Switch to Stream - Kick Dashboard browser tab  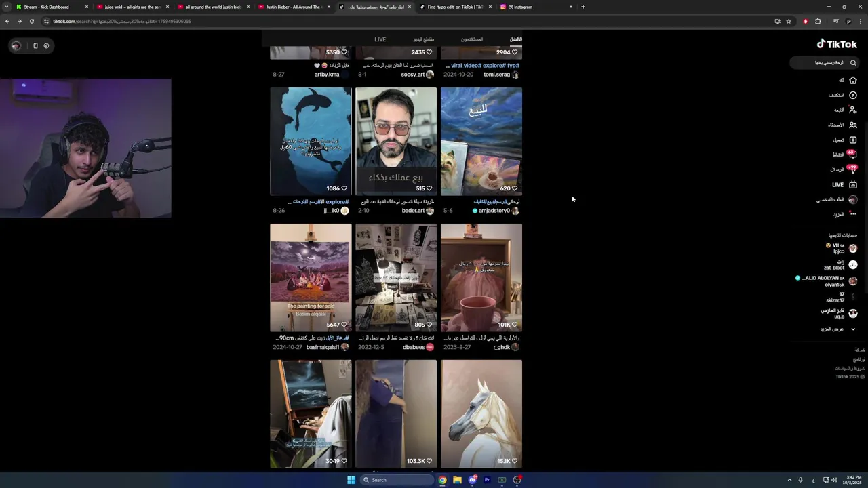52,7
